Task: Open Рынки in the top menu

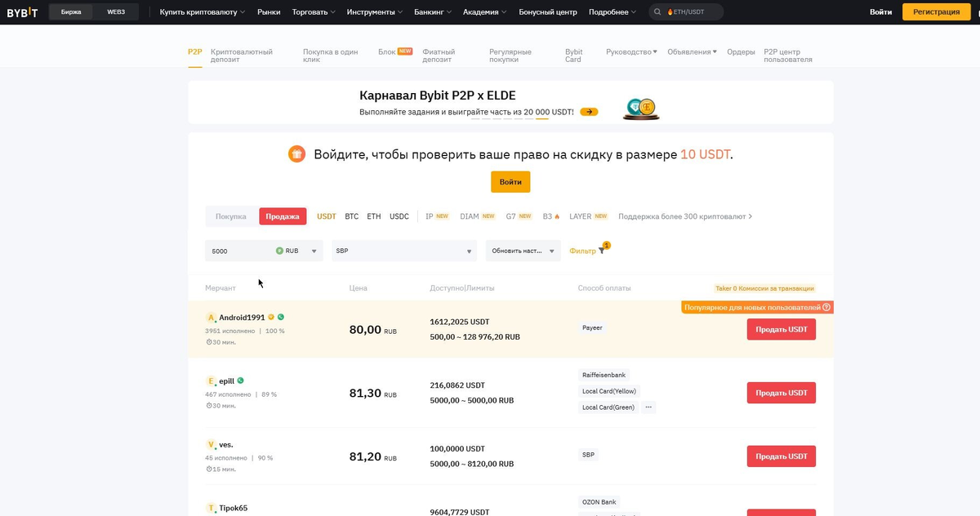Action: pyautogui.click(x=269, y=12)
